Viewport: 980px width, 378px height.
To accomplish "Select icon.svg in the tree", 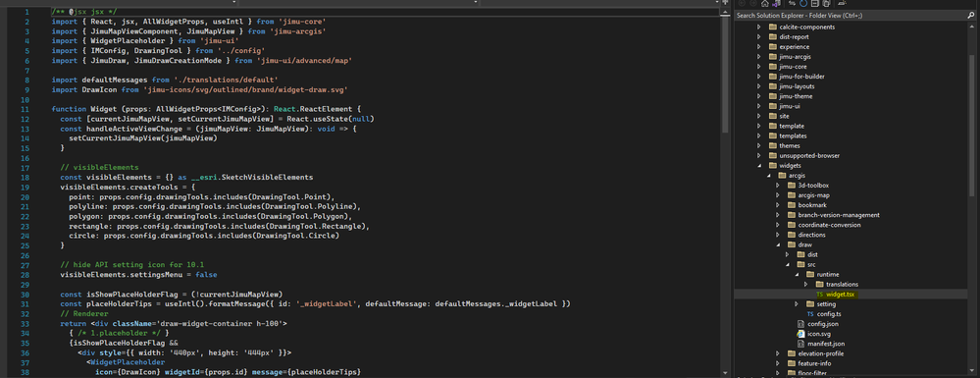I will click(x=819, y=334).
